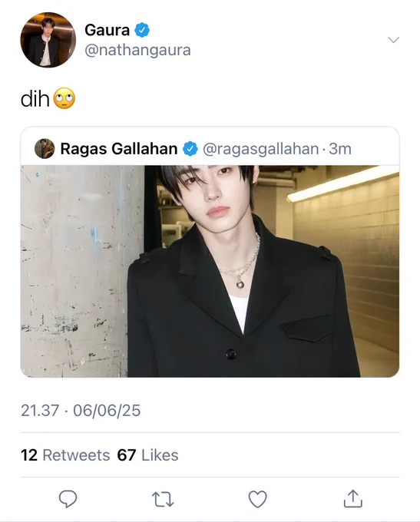View the 12 Retweets list
Image resolution: width=420 pixels, height=522 pixels.
click(65, 455)
